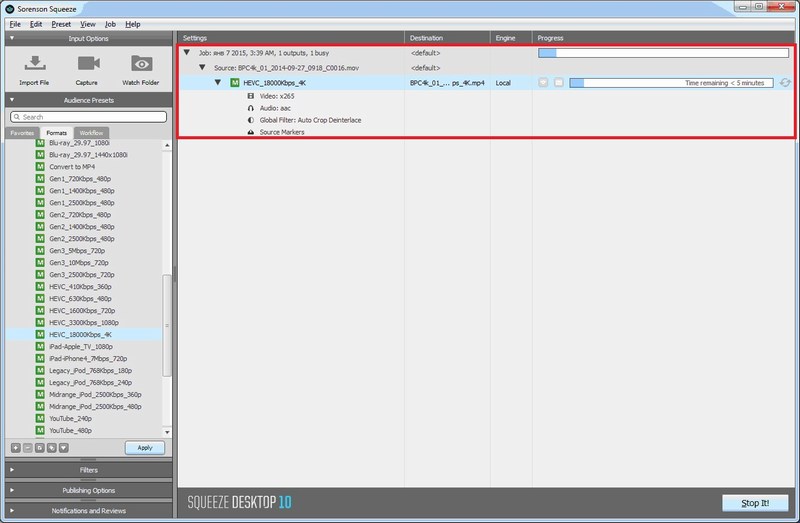Image resolution: width=800 pixels, height=523 pixels.
Task: Click the green M icon beside YouTube_240p
Action: (40, 418)
